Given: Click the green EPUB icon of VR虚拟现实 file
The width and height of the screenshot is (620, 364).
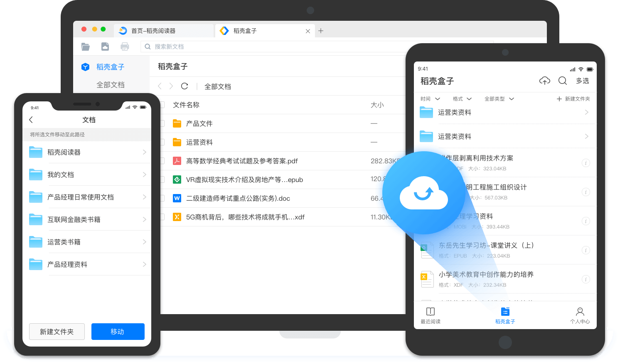Looking at the screenshot, I should [x=177, y=180].
